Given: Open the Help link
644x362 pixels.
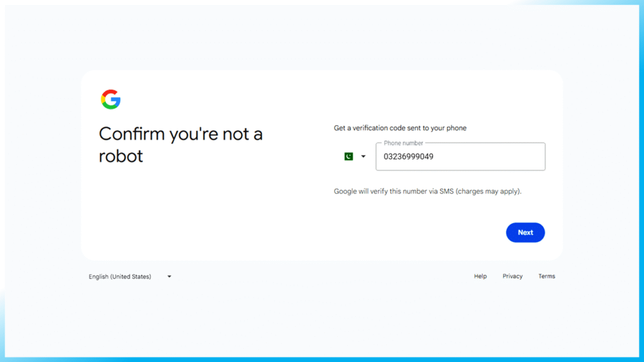Looking at the screenshot, I should pos(480,277).
